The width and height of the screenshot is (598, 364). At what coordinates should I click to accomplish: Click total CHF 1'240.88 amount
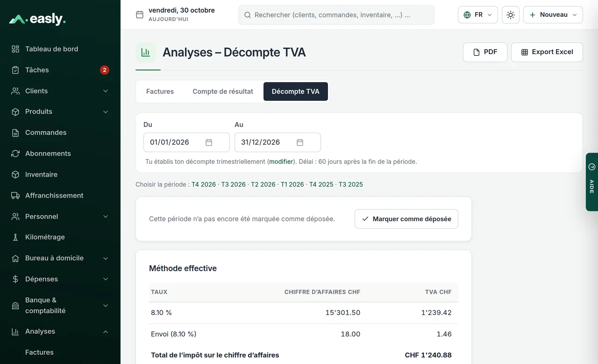[428, 355]
